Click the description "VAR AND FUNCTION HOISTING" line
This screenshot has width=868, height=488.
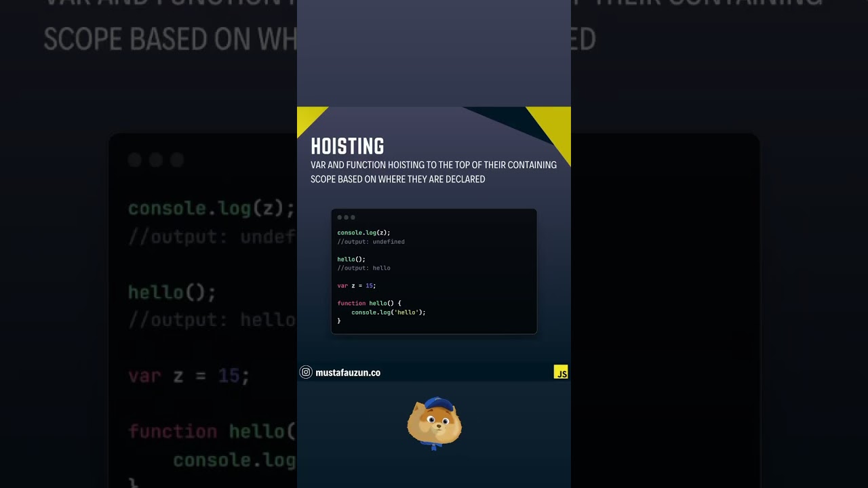click(433, 165)
